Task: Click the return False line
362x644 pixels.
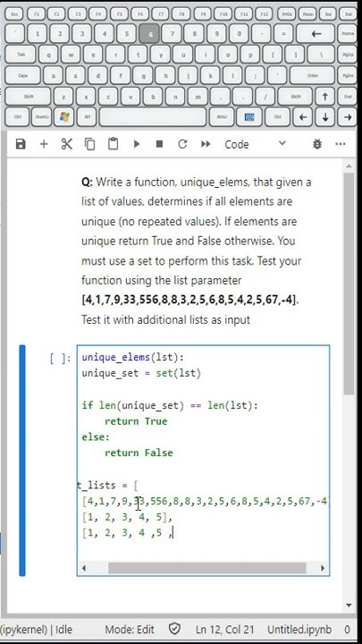Action: point(139,453)
